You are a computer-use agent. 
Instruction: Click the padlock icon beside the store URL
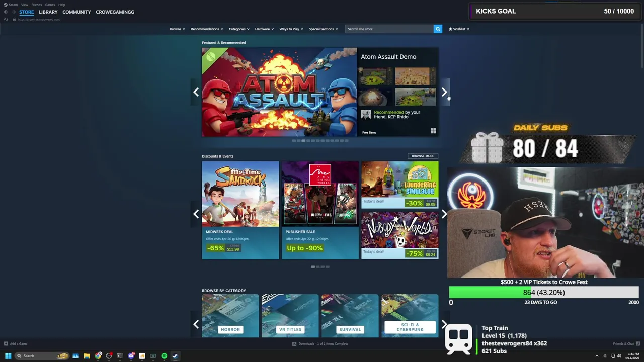click(14, 19)
